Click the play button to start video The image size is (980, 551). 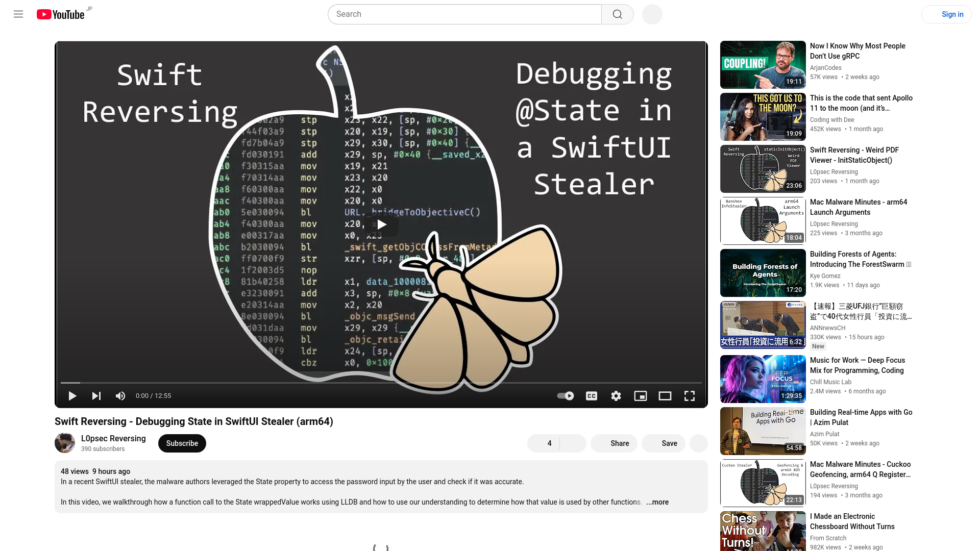click(x=72, y=395)
